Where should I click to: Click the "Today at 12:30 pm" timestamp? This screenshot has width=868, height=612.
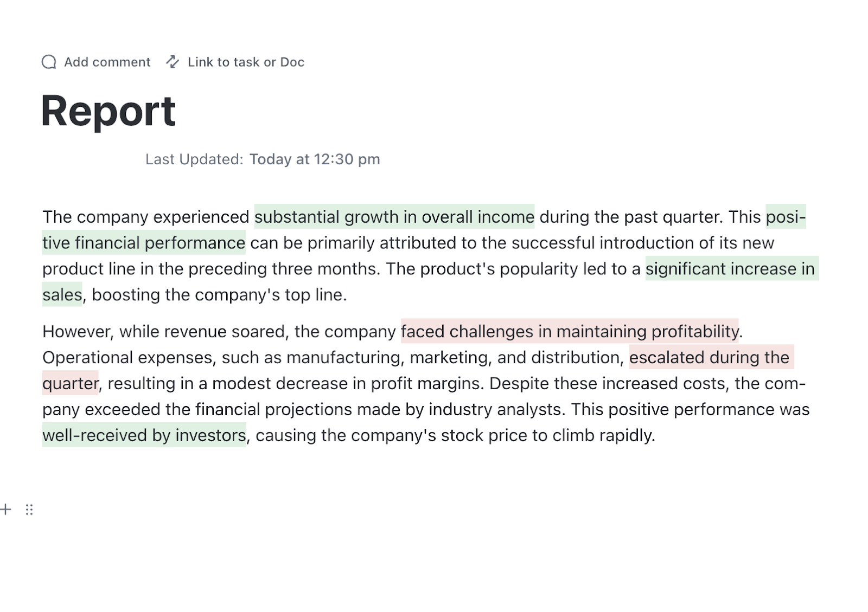pyautogui.click(x=315, y=159)
